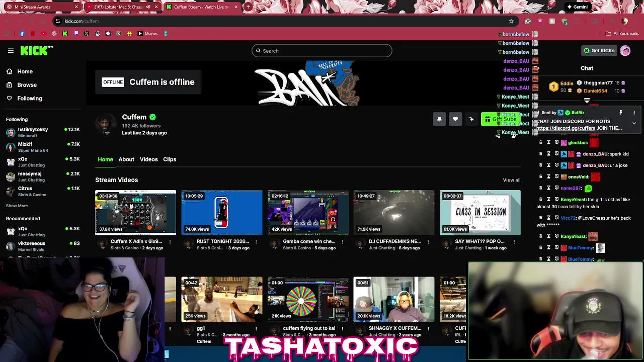
Task: Open cuffem flying out to kai clip
Action: coord(308,300)
